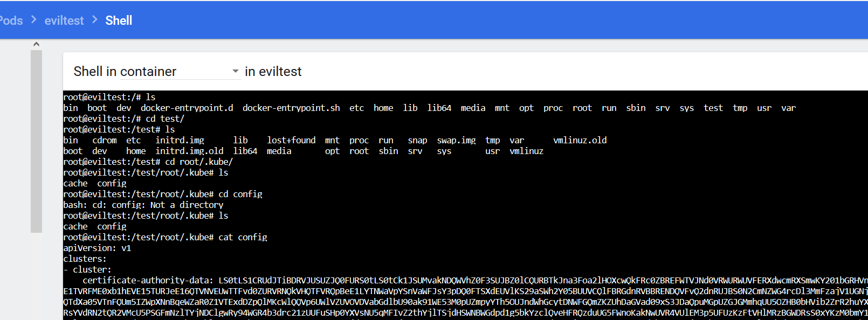Viewport: 868px width, 320px height.
Task: Click the 'cat config' command in terminal
Action: (x=243, y=237)
